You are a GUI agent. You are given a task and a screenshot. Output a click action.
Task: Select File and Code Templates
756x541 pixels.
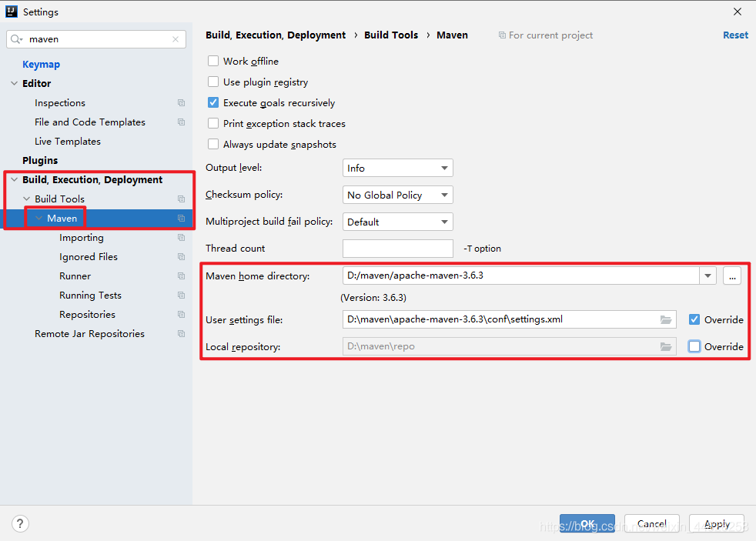(x=89, y=122)
